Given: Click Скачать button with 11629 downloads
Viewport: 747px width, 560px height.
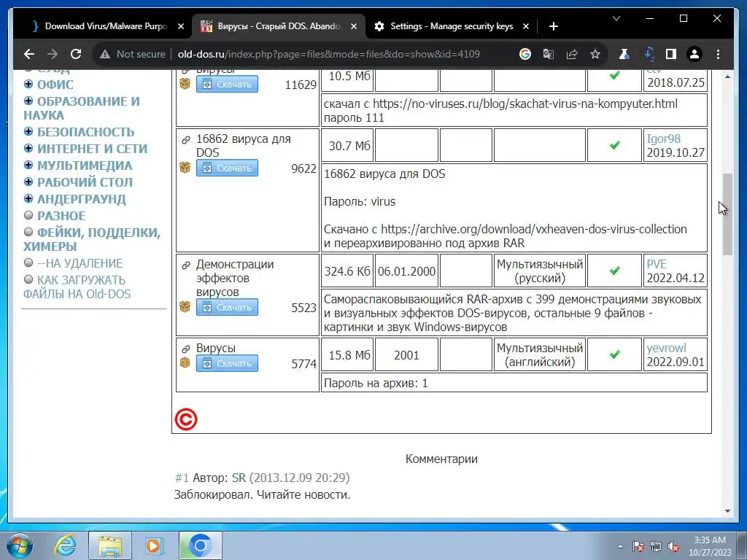Looking at the screenshot, I should click(228, 85).
